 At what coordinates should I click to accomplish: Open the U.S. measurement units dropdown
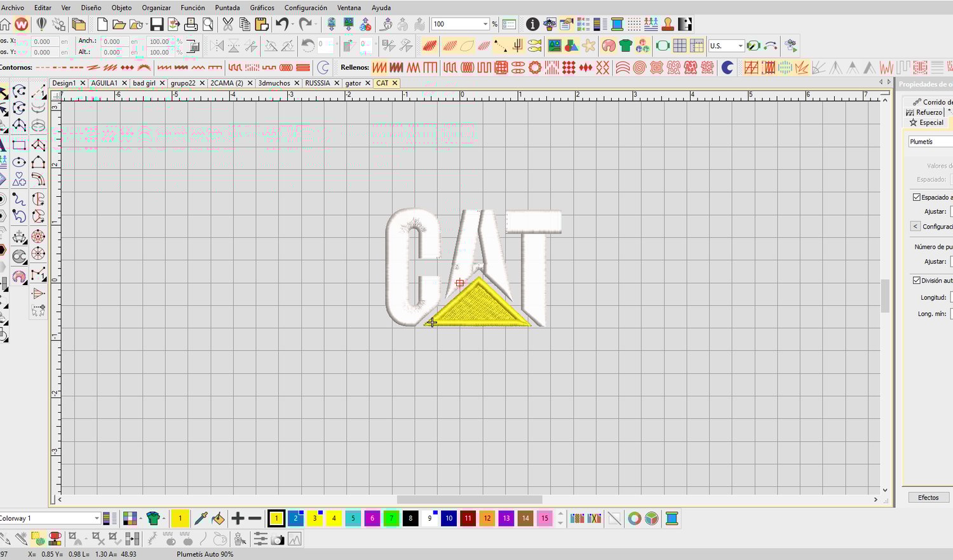[740, 46]
